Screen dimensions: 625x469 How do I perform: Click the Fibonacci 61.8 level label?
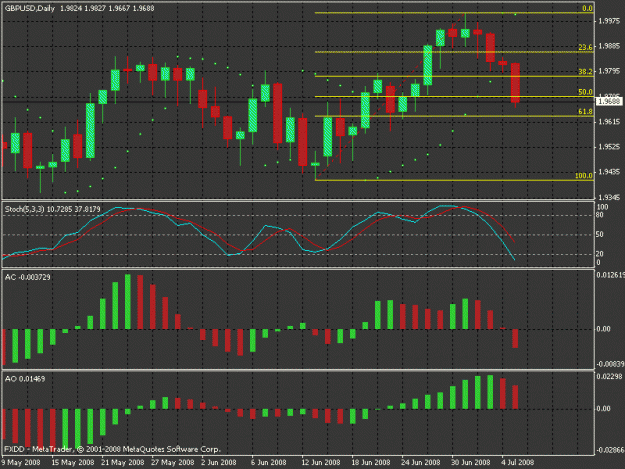coord(586,112)
